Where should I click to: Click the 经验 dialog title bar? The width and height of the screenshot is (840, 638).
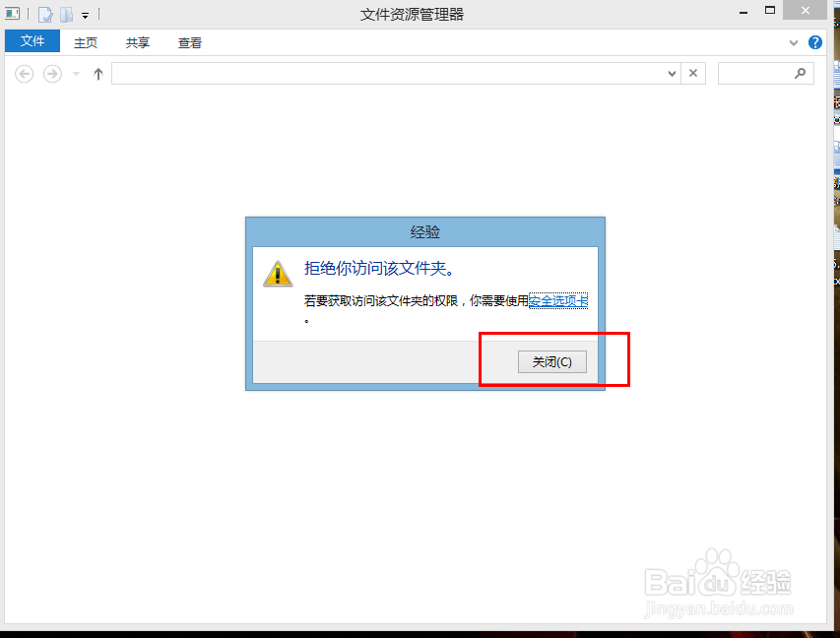point(423,231)
